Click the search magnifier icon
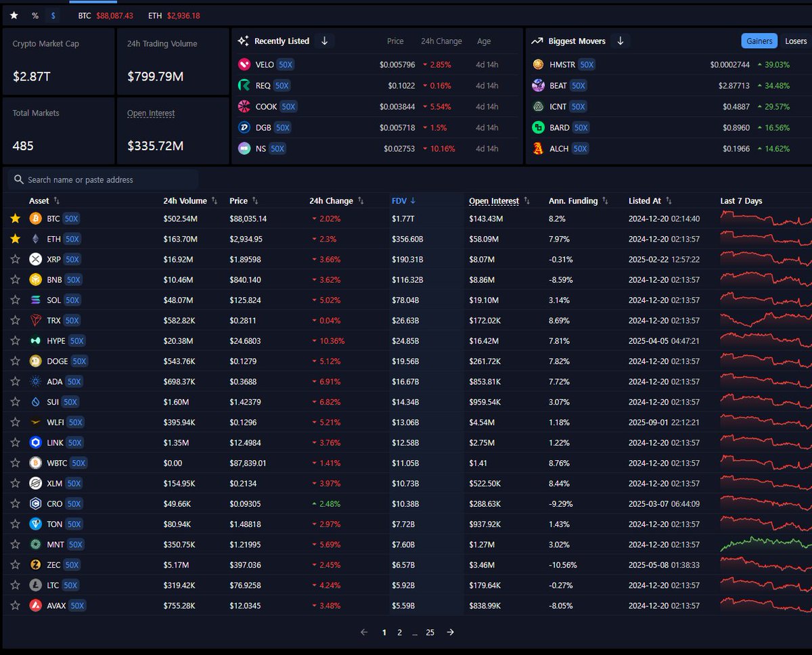This screenshot has height=655, width=812. [x=18, y=180]
